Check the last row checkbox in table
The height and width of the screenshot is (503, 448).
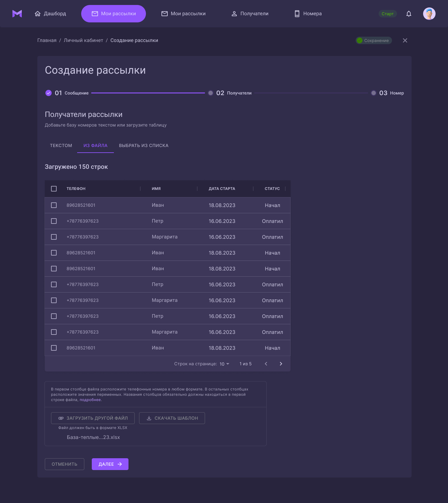pyautogui.click(x=54, y=348)
